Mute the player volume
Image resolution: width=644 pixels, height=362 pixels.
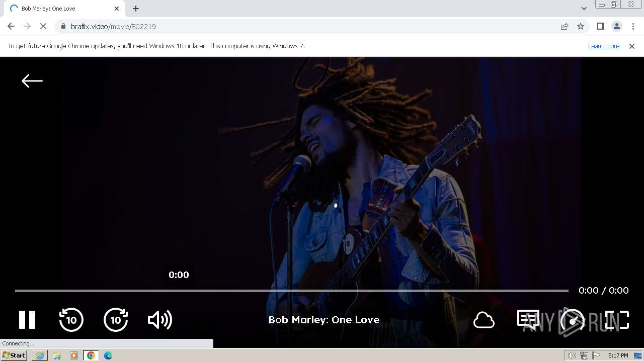coord(160,320)
